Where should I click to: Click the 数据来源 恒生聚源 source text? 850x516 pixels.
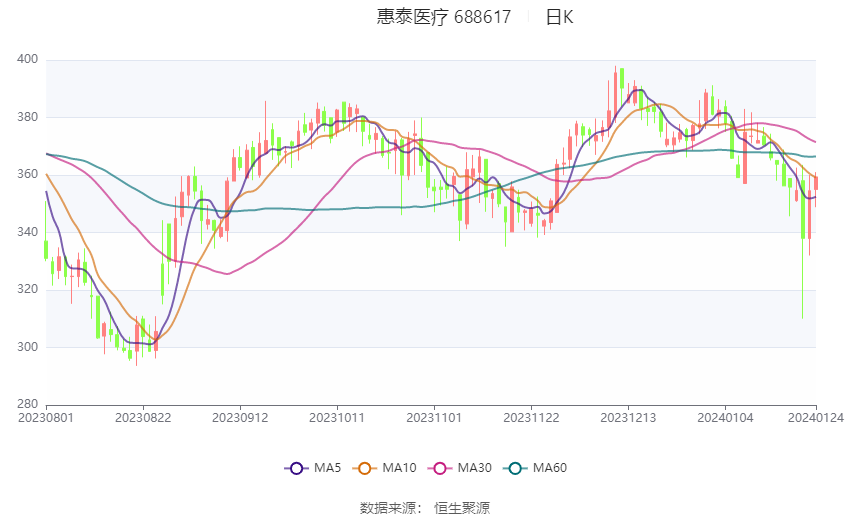click(x=425, y=508)
